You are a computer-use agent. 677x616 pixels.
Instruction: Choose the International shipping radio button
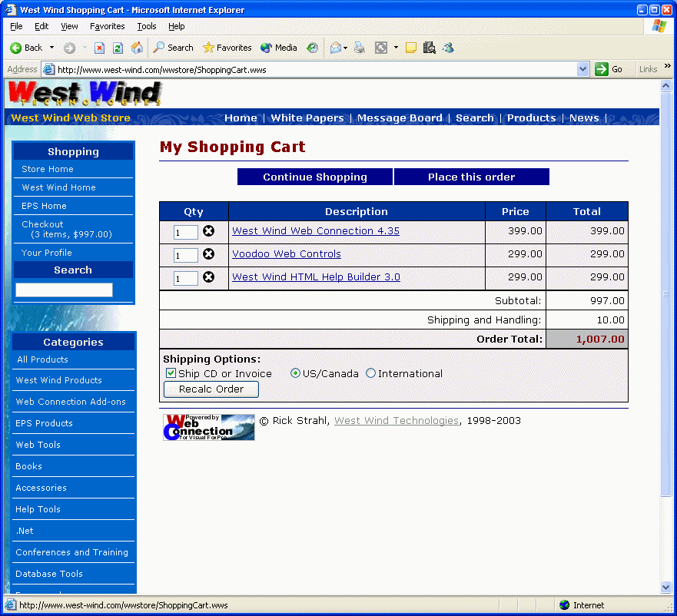[x=371, y=373]
